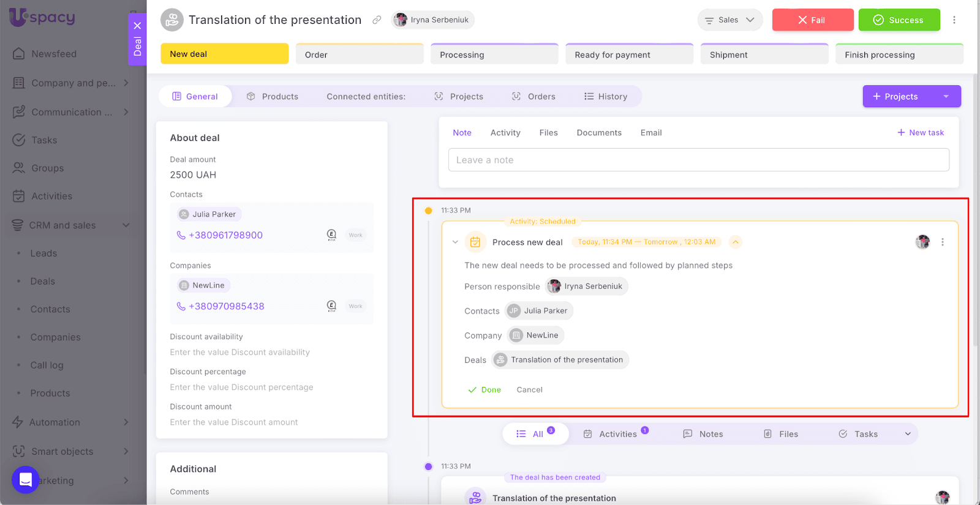Click the messenger icon in Julia Parker row
The height and width of the screenshot is (505, 980).
click(x=331, y=235)
